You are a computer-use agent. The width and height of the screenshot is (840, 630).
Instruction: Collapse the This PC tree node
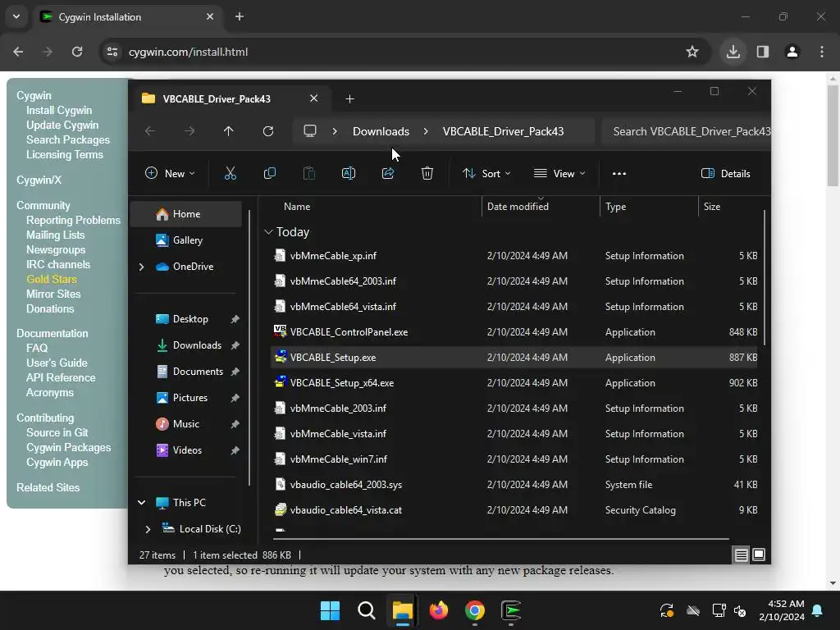point(141,503)
